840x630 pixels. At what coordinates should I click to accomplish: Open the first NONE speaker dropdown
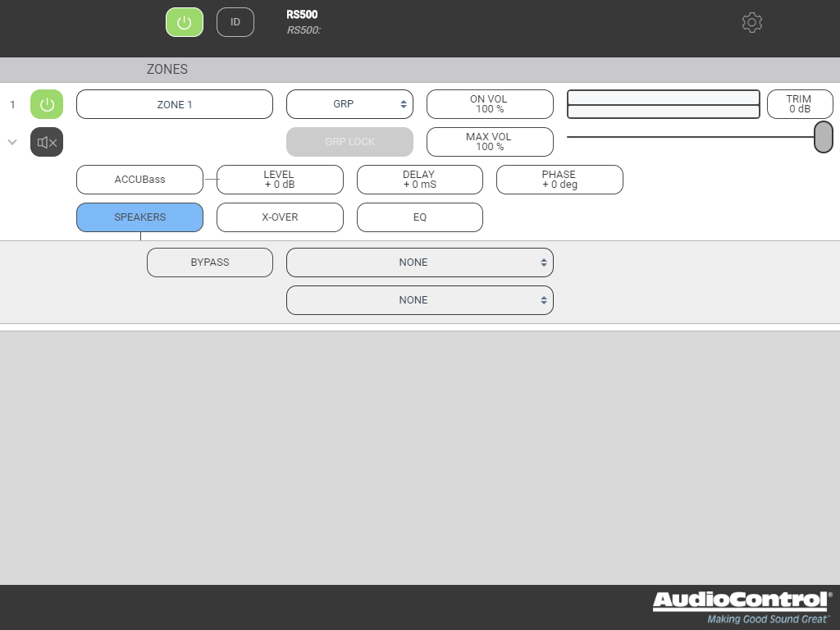pyautogui.click(x=419, y=262)
